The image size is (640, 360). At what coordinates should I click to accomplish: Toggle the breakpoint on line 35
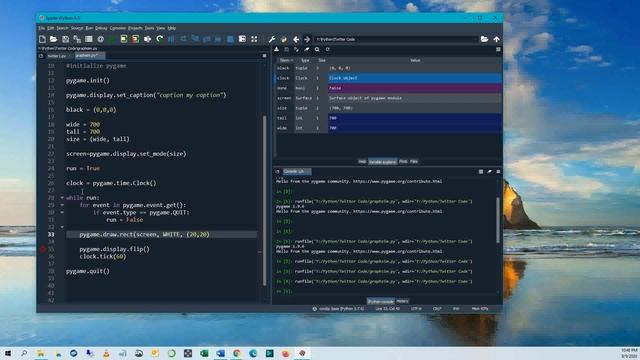(x=42, y=249)
